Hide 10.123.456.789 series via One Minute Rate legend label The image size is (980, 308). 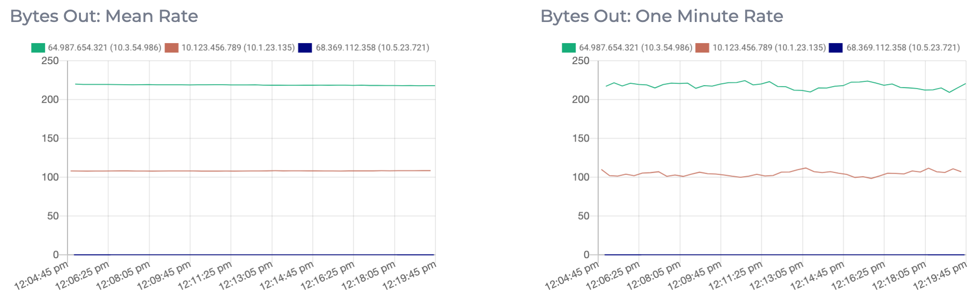click(x=769, y=48)
